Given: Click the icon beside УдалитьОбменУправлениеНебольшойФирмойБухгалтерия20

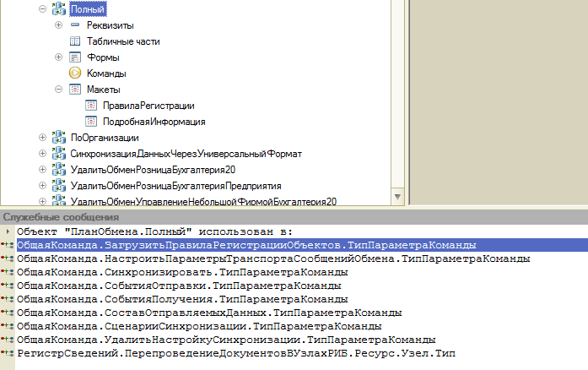Looking at the screenshot, I should [x=59, y=200].
